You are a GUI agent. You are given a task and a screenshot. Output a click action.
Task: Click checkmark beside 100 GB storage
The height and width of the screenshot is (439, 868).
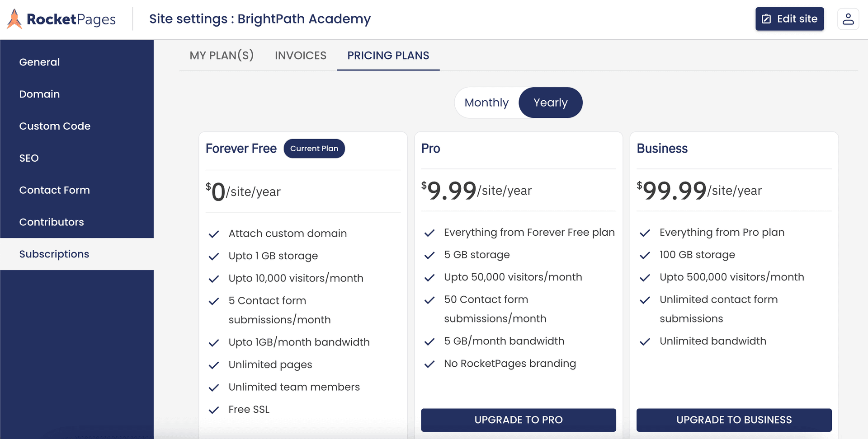645,255
